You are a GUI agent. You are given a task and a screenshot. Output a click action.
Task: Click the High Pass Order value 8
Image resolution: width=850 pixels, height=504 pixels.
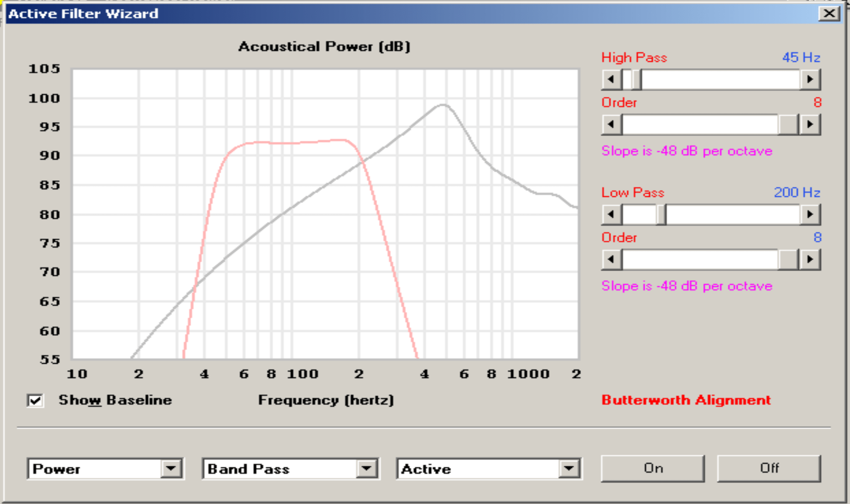click(817, 103)
